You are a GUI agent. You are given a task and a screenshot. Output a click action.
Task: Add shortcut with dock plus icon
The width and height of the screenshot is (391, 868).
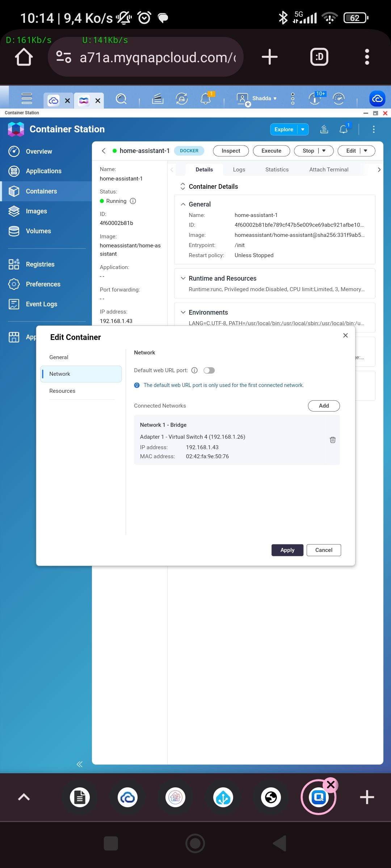click(x=367, y=797)
